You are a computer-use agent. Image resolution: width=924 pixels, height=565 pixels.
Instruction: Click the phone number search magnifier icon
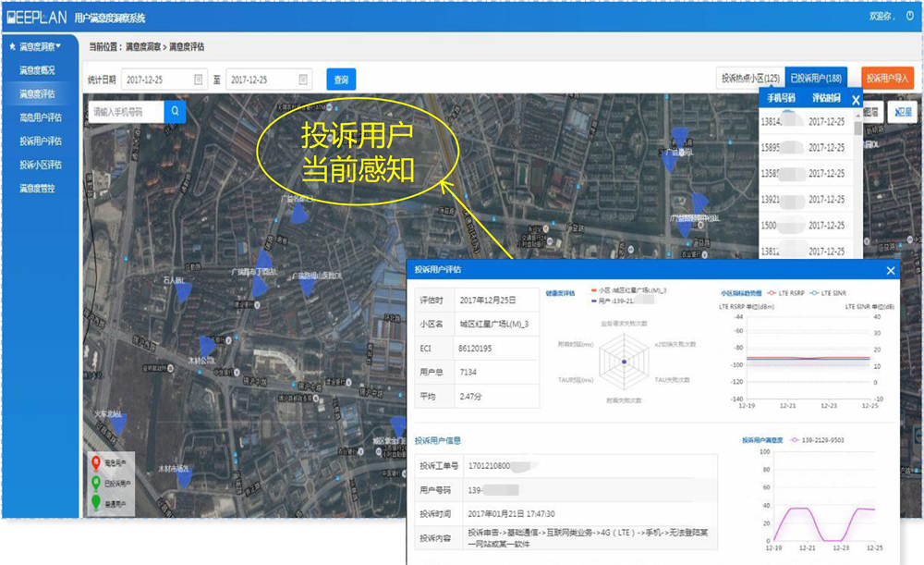pyautogui.click(x=175, y=112)
